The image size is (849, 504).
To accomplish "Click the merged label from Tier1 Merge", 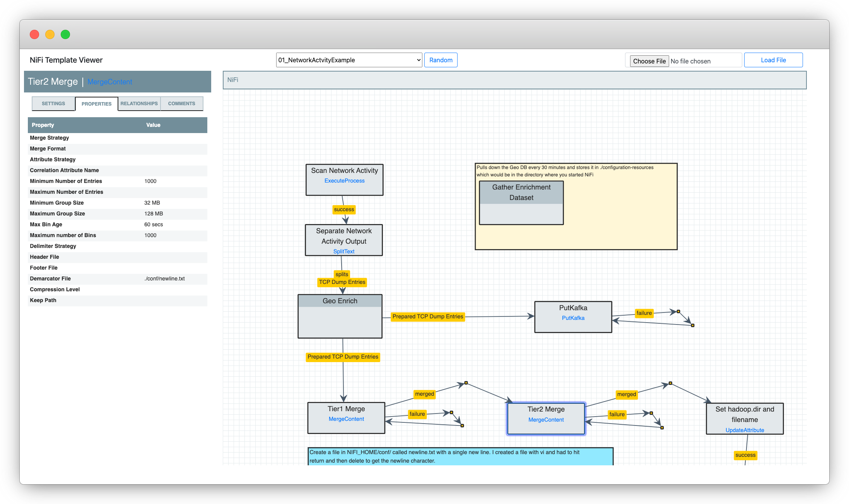I will [x=424, y=394].
